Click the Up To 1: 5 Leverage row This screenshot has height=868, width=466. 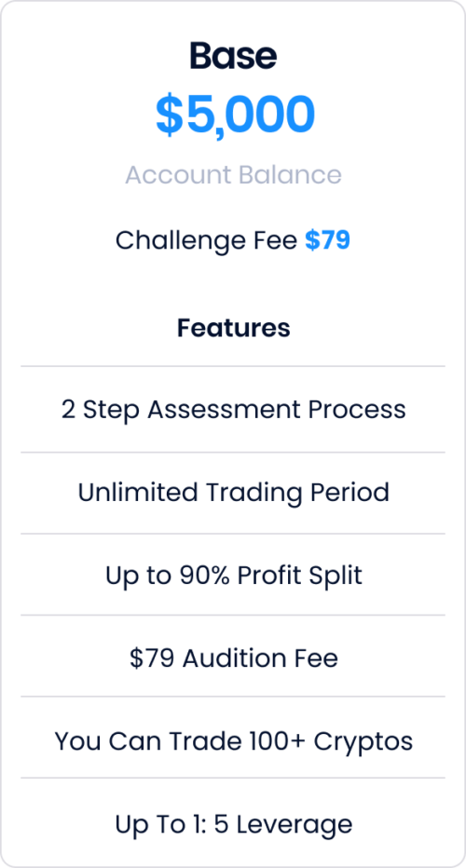point(233,823)
